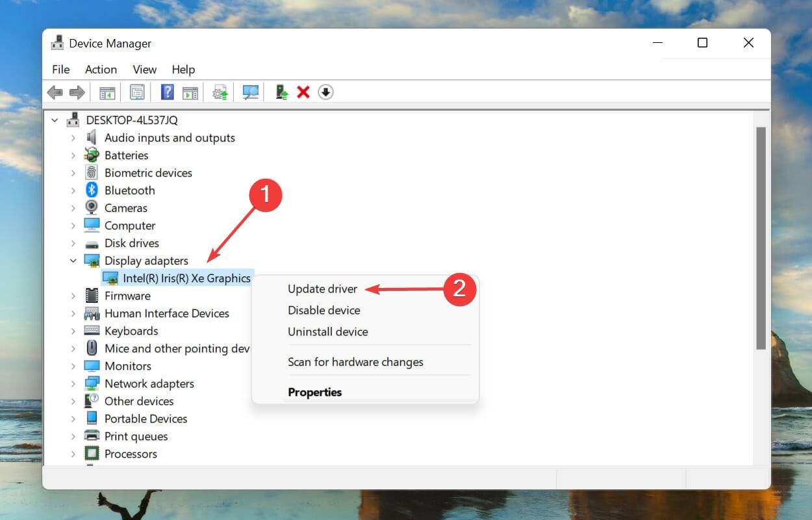Click the question-mark icon beside Other devices

tap(92, 401)
